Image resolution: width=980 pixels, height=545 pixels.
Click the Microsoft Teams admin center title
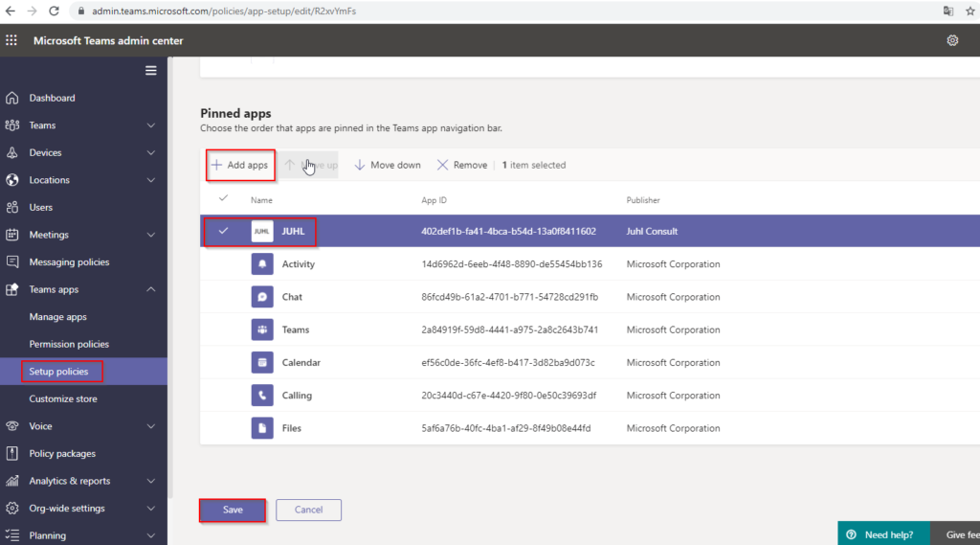(108, 40)
